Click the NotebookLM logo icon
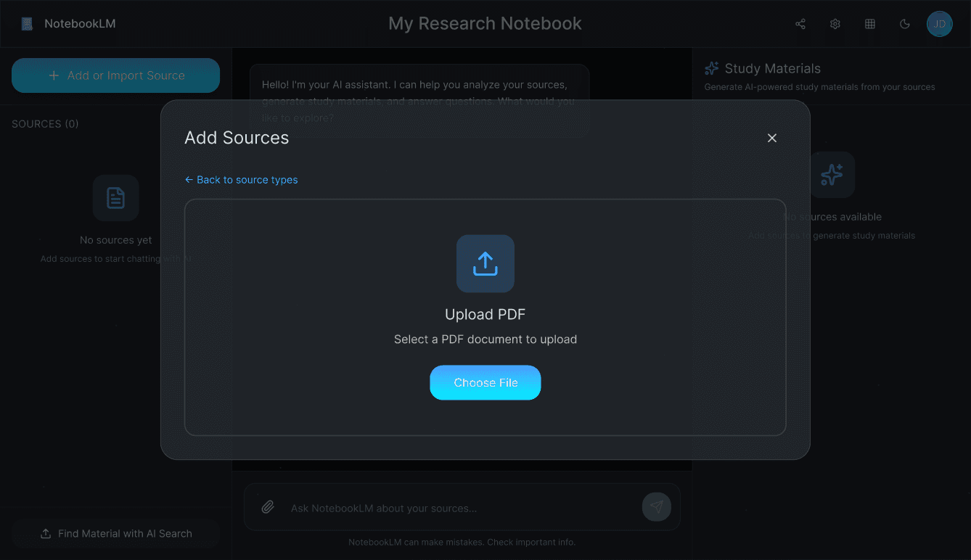This screenshot has width=971, height=560. click(27, 24)
